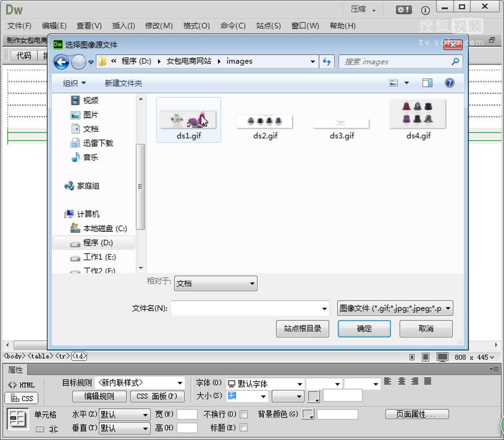Image resolution: width=504 pixels, height=440 pixels.
Task: Select the ds4.gif thumbnail
Action: pyautogui.click(x=418, y=119)
